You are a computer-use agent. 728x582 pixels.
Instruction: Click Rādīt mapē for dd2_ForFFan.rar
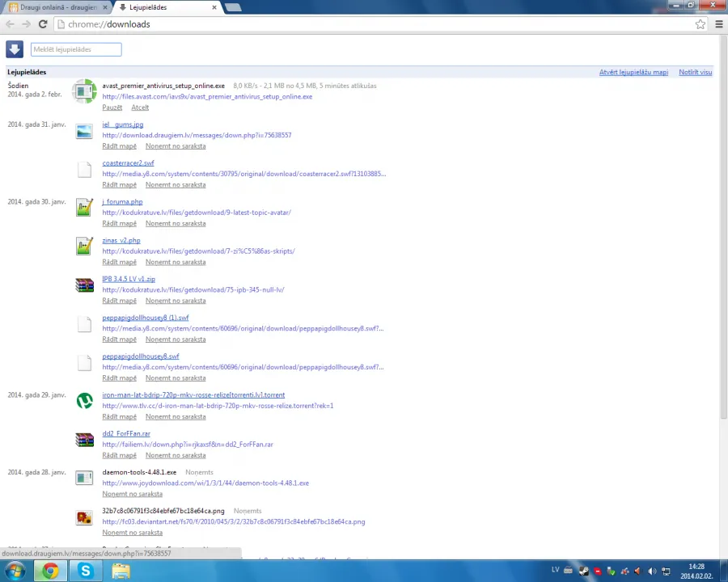120,455
